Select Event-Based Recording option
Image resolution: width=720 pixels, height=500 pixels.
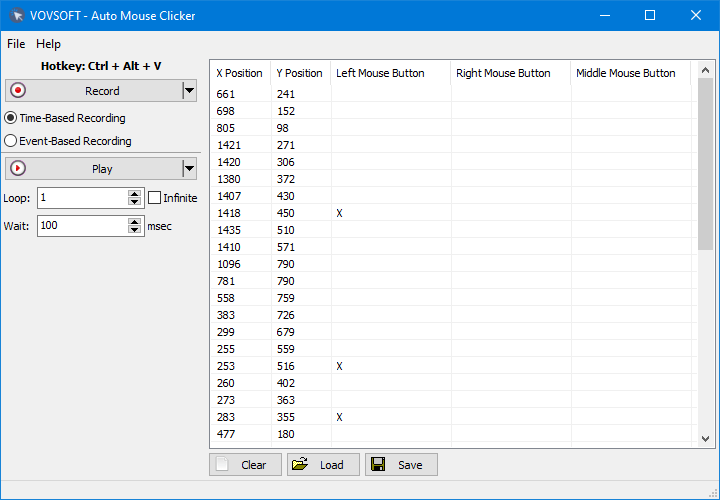(11, 141)
